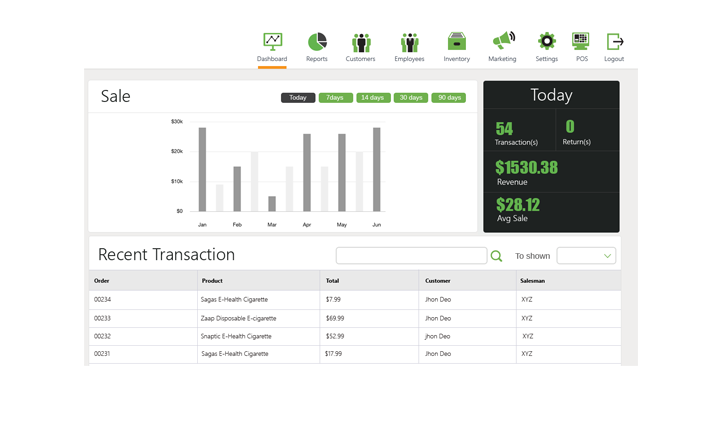Screen dimensions: 718x426
Task: Select the 7days sales filter
Action: [x=335, y=98]
